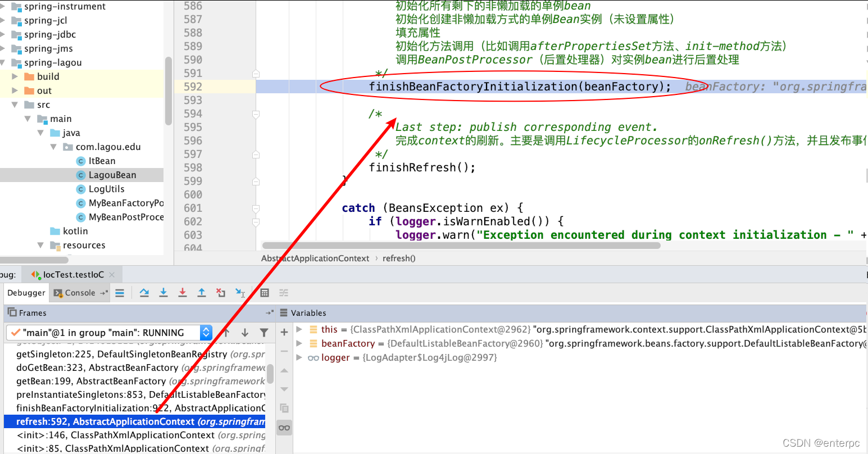Select getBean:199 stack frame

(x=135, y=381)
